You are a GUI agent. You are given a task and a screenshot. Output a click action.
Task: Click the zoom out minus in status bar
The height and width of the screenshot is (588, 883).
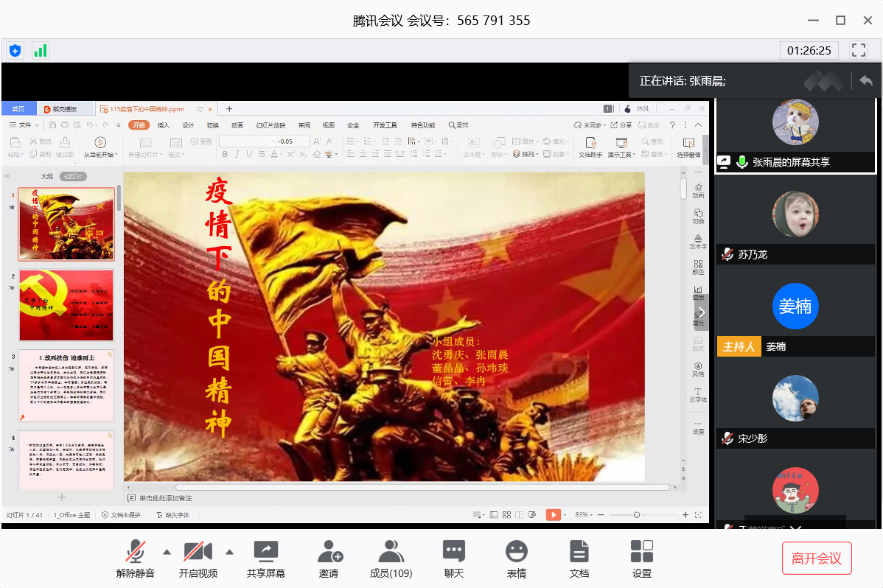pyautogui.click(x=601, y=515)
